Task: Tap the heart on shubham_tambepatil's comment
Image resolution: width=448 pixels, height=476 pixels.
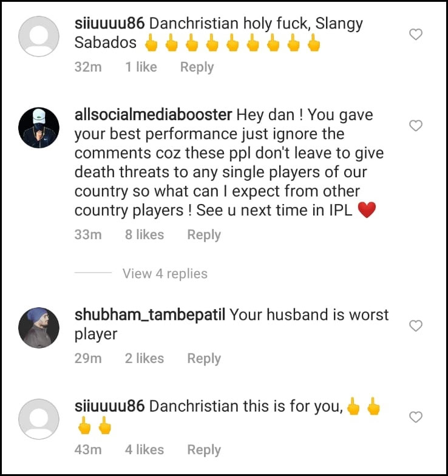Action: pyautogui.click(x=416, y=325)
